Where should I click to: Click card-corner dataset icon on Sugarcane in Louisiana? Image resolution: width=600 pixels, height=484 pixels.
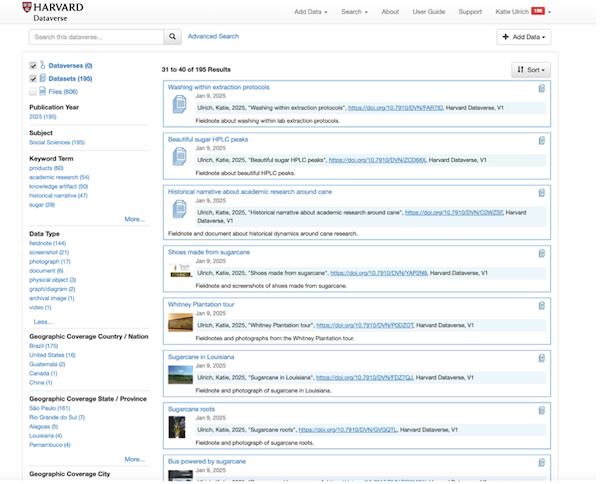[541, 358]
